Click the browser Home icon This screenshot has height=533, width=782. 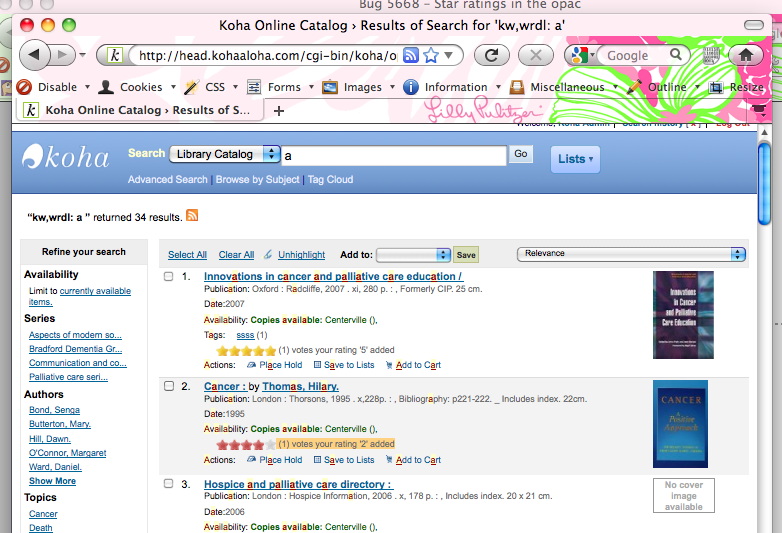(745, 55)
